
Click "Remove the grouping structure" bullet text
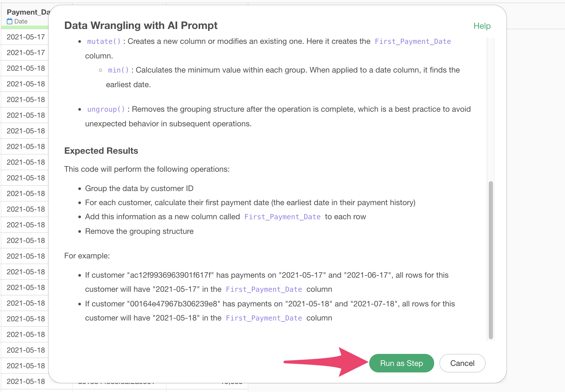pos(139,231)
